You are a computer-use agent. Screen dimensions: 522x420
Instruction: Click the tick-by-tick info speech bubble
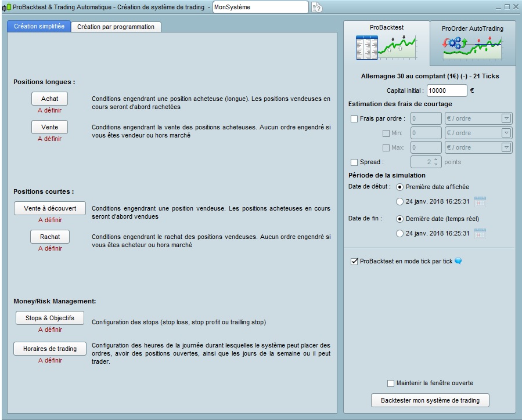(458, 261)
